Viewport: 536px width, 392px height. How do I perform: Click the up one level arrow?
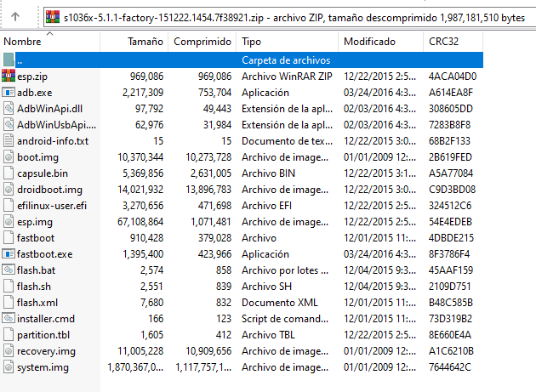pos(15,14)
